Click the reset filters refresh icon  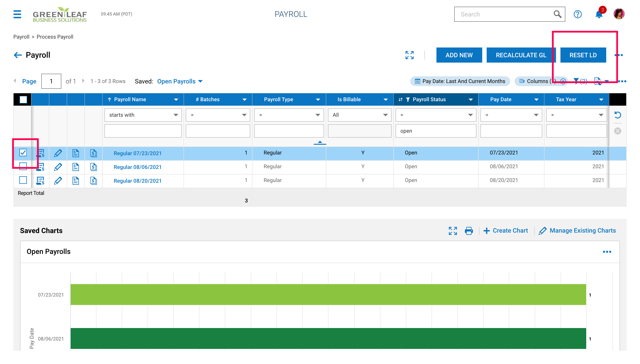pyautogui.click(x=618, y=115)
